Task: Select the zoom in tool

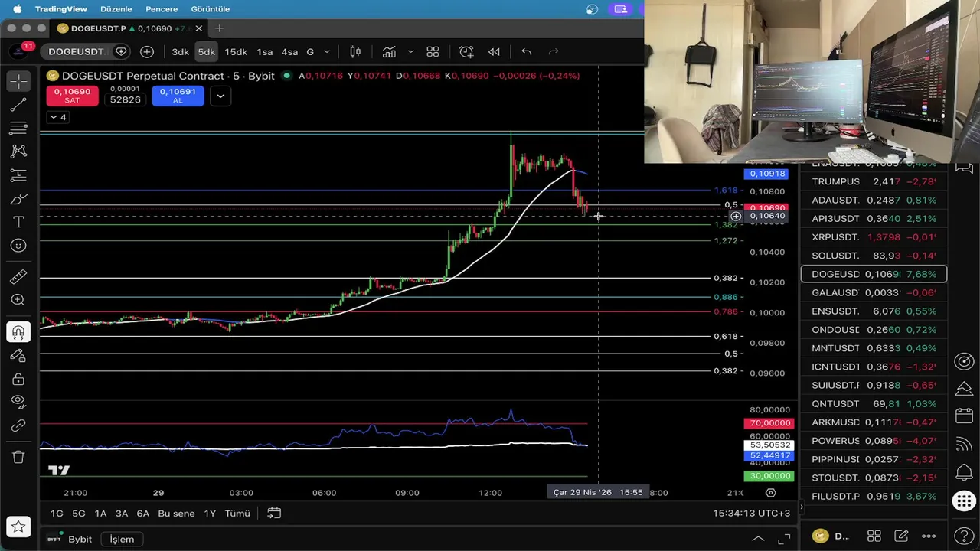Action: click(x=18, y=301)
